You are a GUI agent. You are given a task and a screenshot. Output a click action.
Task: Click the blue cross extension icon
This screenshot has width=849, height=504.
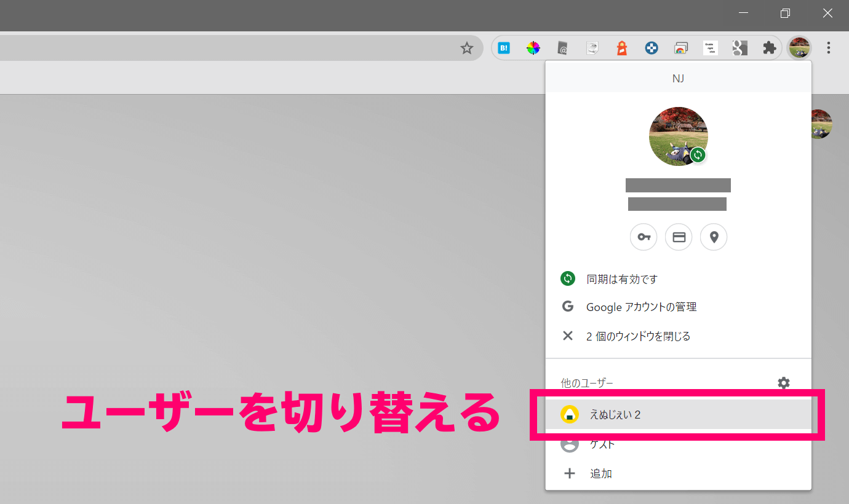(x=651, y=47)
